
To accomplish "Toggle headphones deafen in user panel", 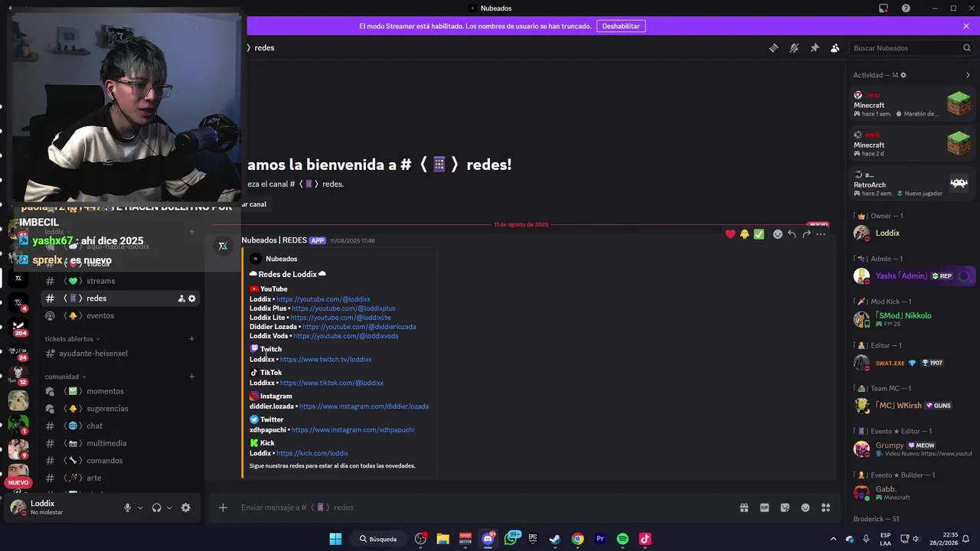I will (x=157, y=507).
